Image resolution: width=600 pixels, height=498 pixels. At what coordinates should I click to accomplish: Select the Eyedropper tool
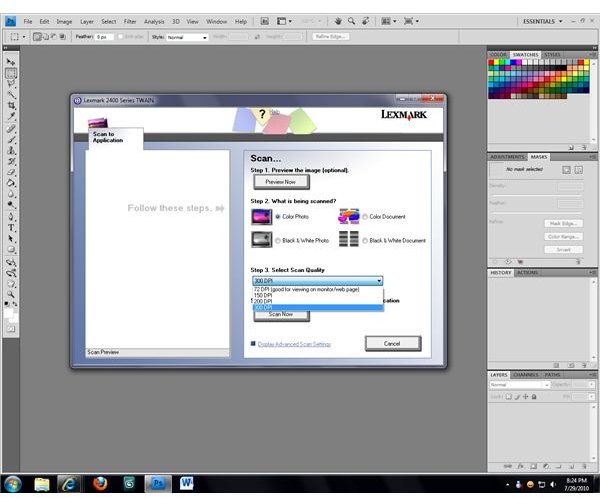11,116
